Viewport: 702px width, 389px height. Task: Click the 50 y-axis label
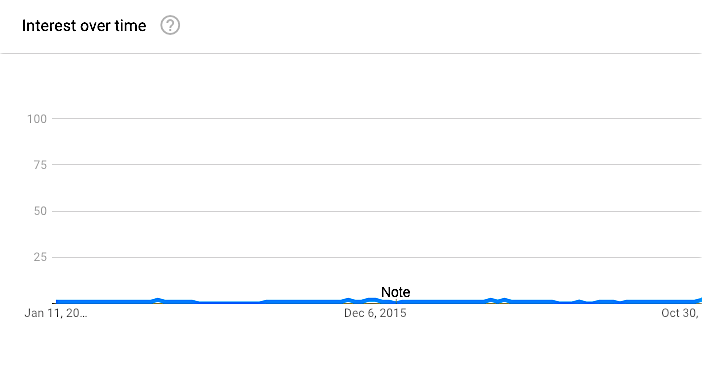(x=40, y=211)
